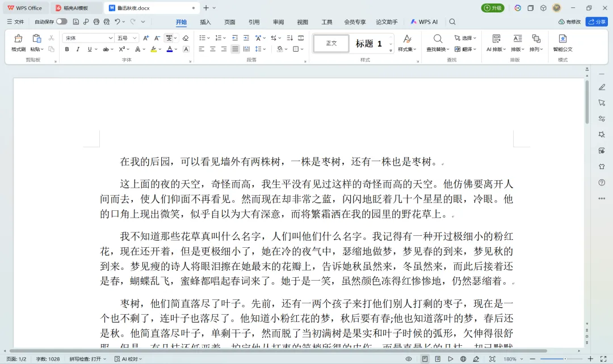Decrease font size with A- icon
Screen dimensions: 613x364
tap(157, 38)
